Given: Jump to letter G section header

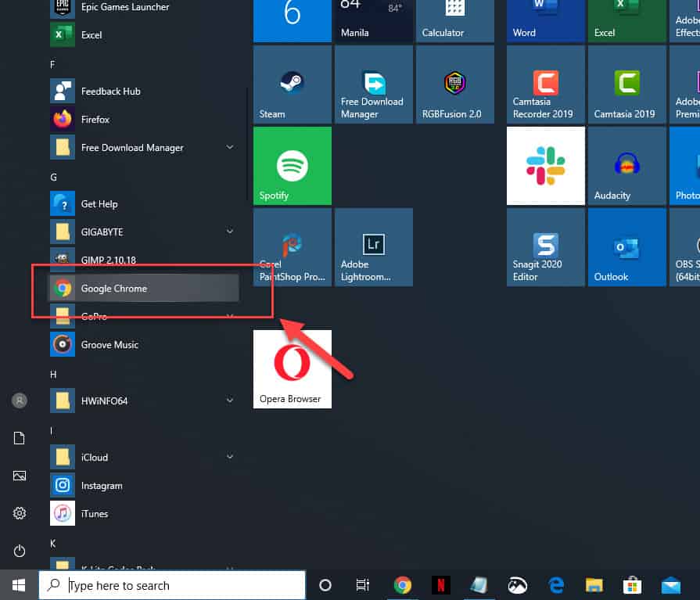Looking at the screenshot, I should tap(53, 178).
